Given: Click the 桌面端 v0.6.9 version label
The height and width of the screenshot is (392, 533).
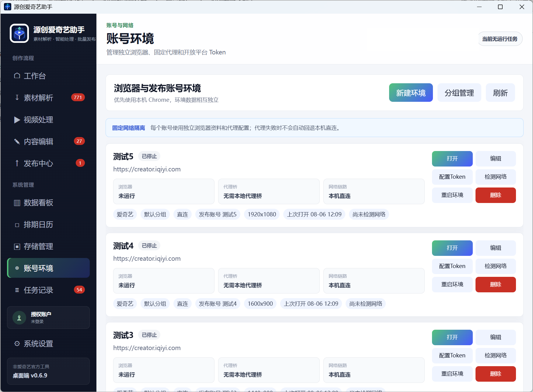Looking at the screenshot, I should (x=30, y=376).
